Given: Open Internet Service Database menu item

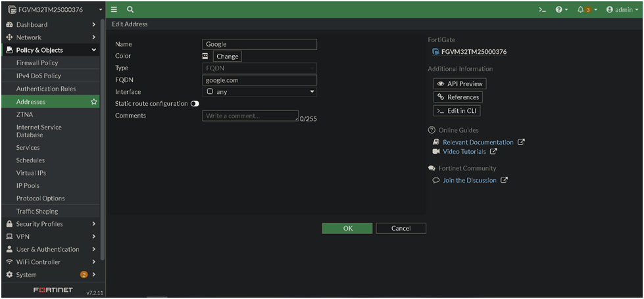Looking at the screenshot, I should pos(51,131).
